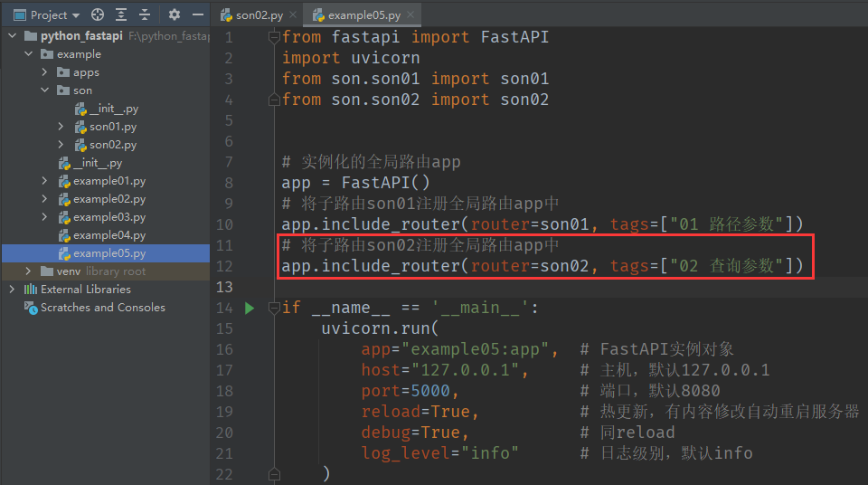Select example04.py in project tree

109,235
